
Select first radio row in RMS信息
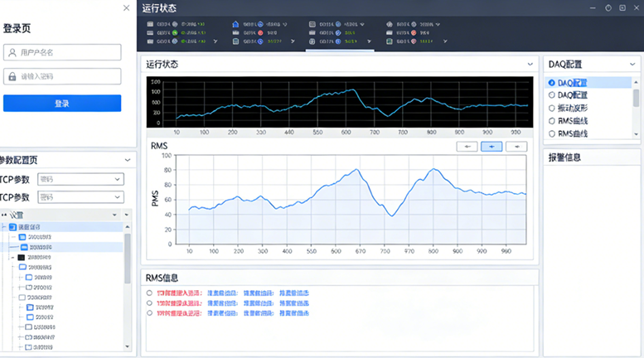click(149, 293)
